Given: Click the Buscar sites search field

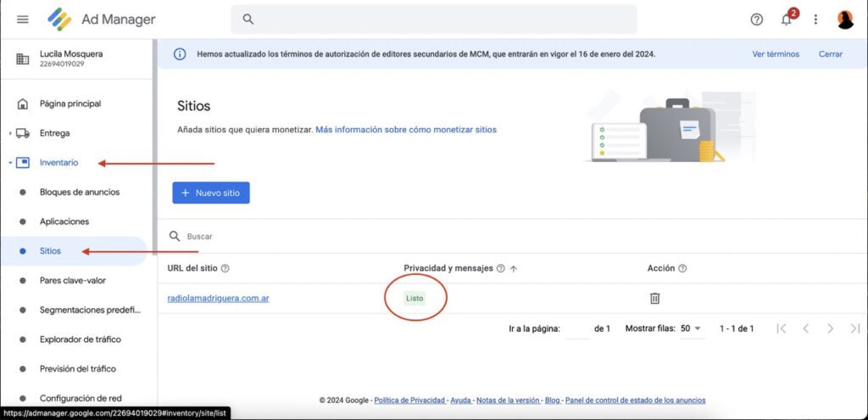Looking at the screenshot, I should [x=339, y=236].
